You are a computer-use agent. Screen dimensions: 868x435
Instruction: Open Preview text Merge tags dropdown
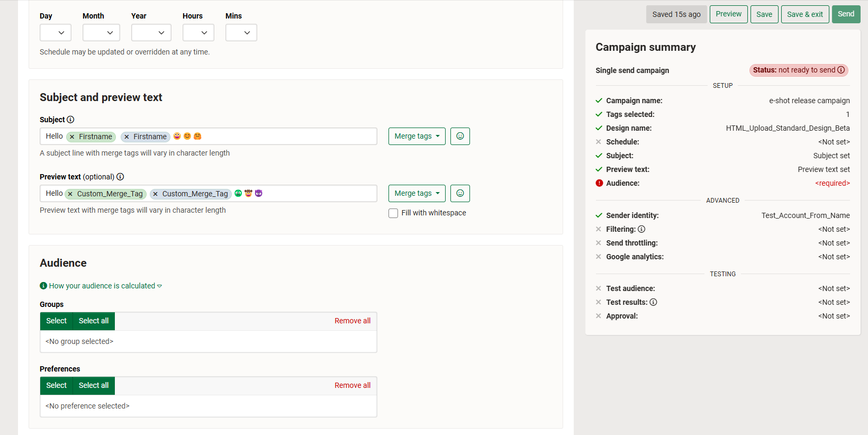coord(417,193)
